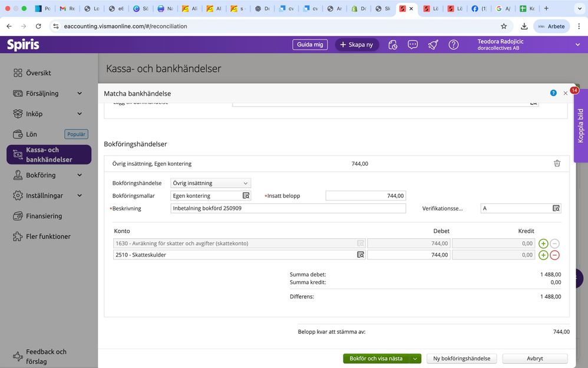Viewport: 588px width, 368px height.
Task: Expand the Bokföringshändelse dropdown
Action: (211, 183)
